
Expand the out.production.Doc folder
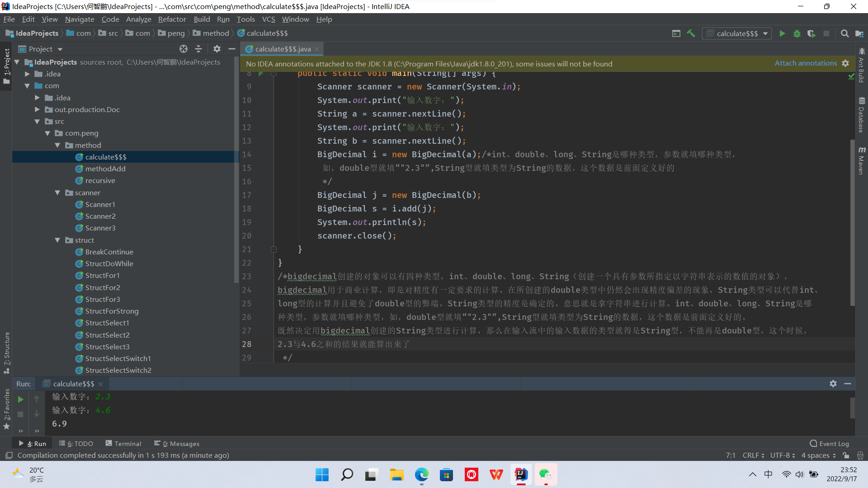(x=38, y=109)
